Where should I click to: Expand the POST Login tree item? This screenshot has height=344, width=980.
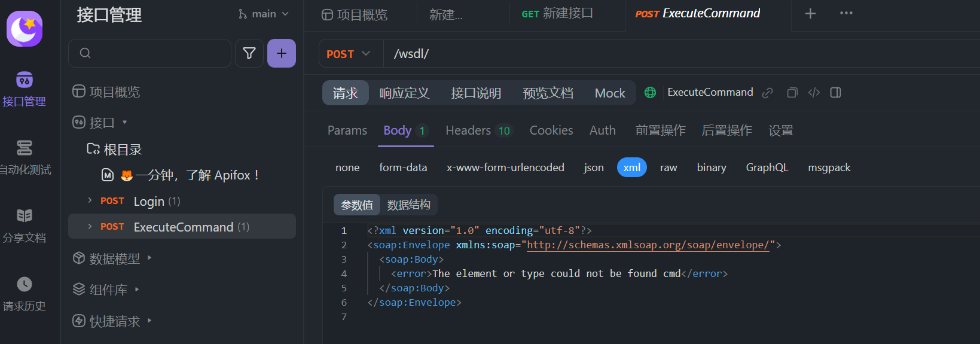click(90, 200)
